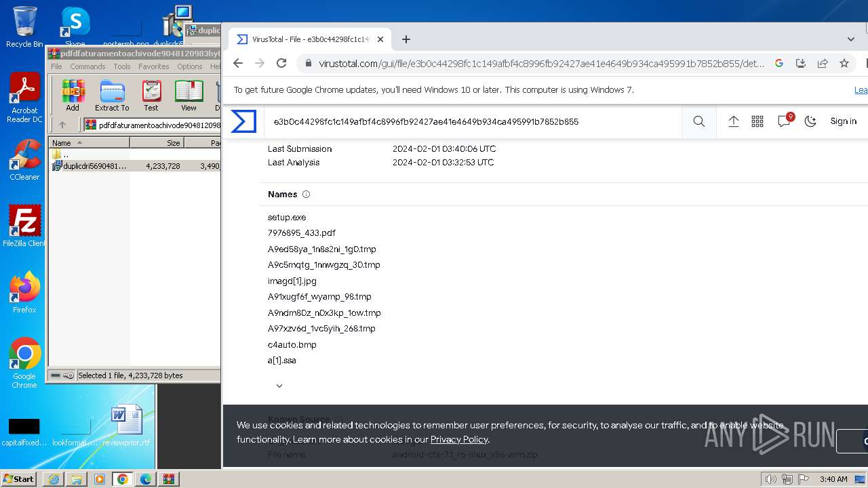Open reviewprior.rtf desktop file
This screenshot has height=488, width=868.
126,426
